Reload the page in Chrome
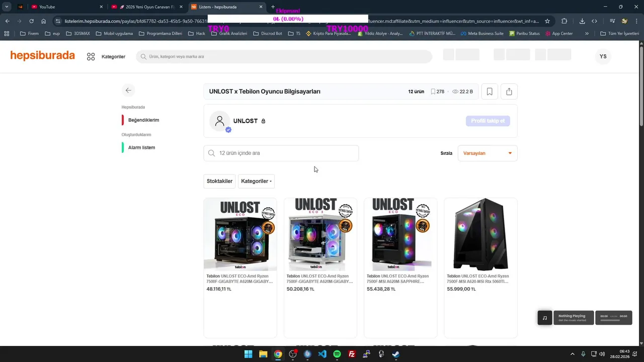Viewport: 644px width, 362px height. [31, 21]
